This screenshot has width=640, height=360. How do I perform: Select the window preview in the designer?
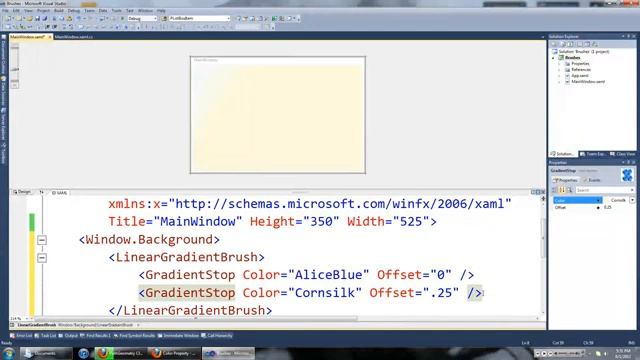[x=278, y=115]
